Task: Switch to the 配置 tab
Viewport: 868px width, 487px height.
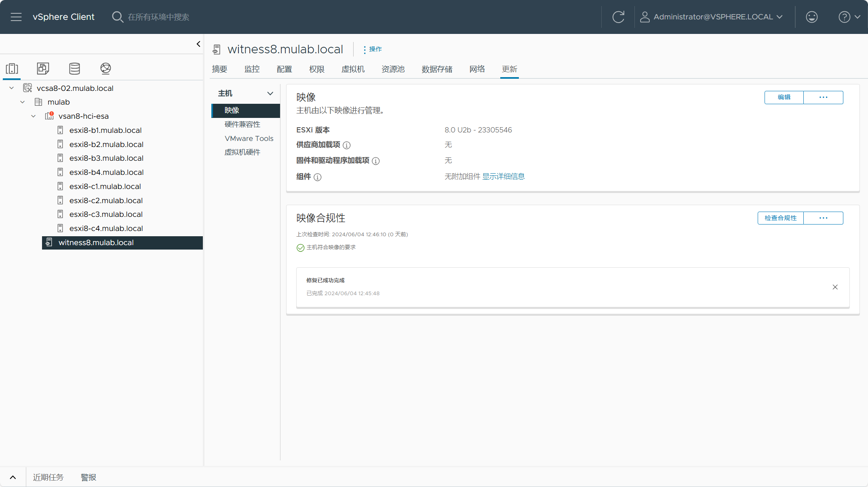Action: (x=284, y=69)
